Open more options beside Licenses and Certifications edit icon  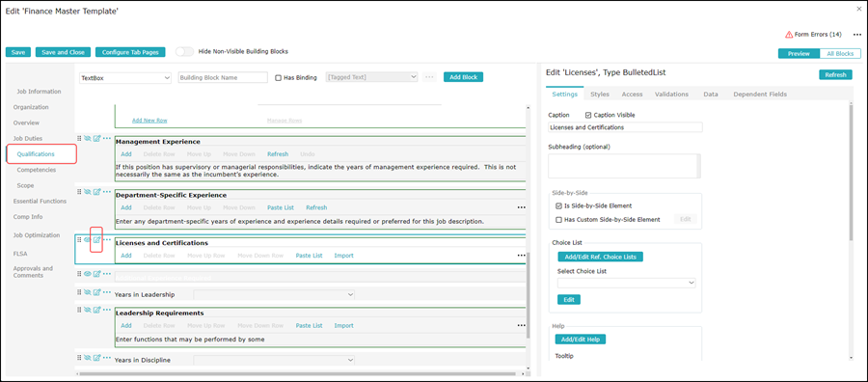tap(107, 240)
